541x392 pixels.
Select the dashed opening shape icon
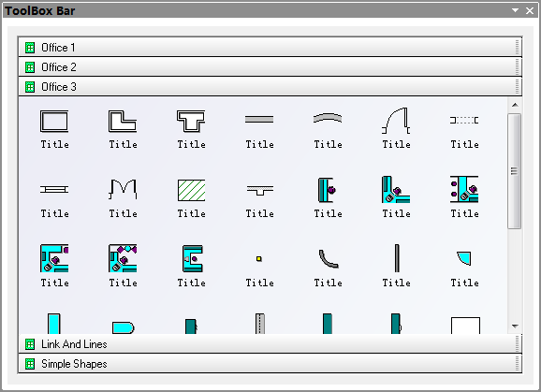point(464,120)
